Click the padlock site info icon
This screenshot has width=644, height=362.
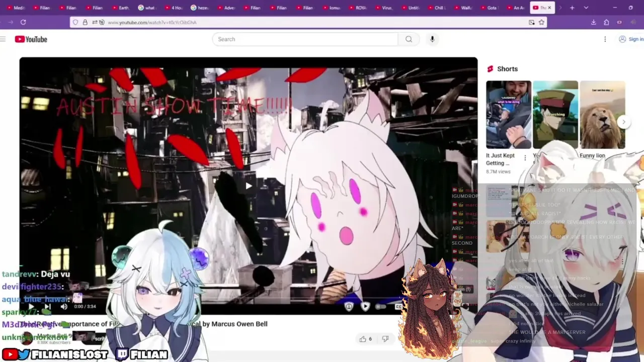pos(85,22)
